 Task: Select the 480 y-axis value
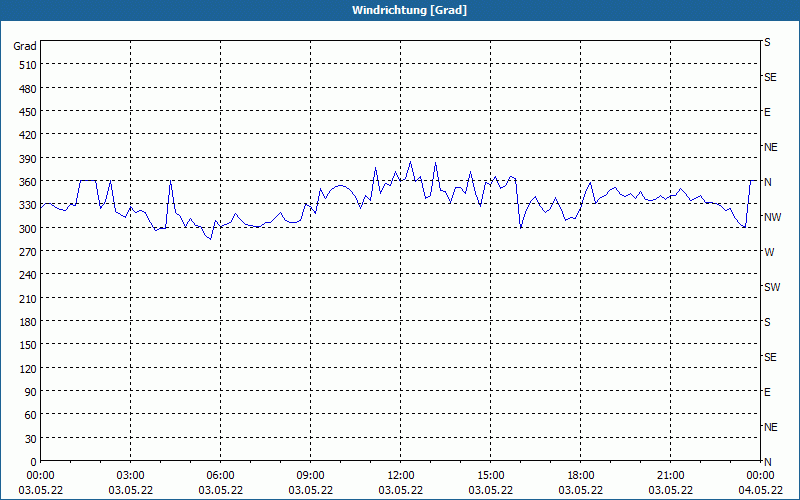28,89
